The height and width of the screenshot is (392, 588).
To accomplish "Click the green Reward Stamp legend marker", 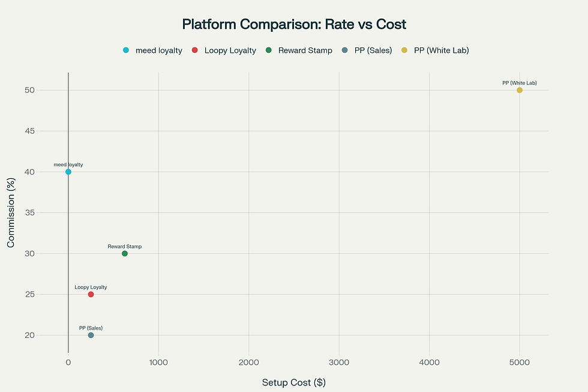I will 269,50.
